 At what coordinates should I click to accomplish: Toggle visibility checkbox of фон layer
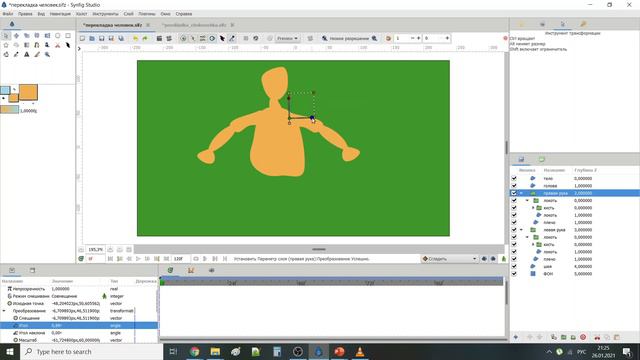tap(514, 274)
